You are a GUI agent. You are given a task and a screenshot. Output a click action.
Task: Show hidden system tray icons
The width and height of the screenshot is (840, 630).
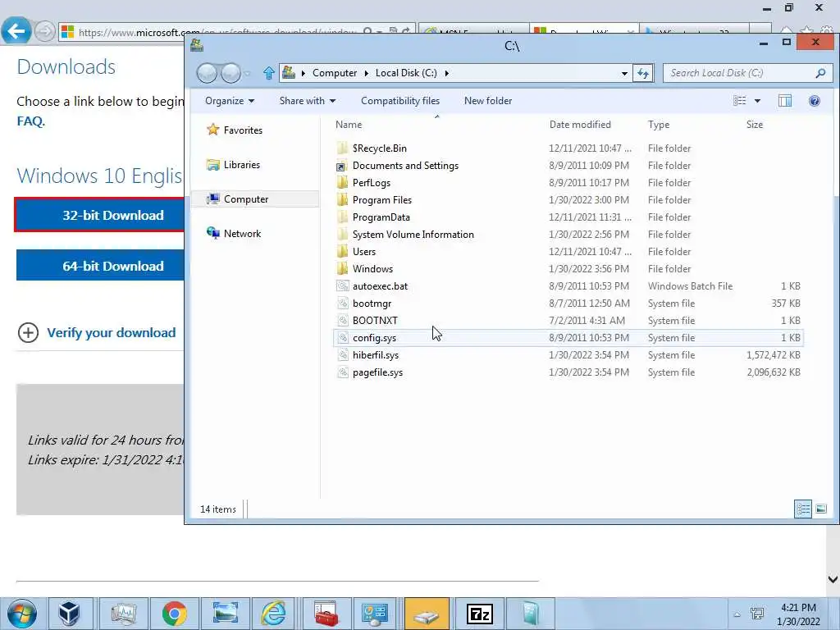tap(737, 614)
